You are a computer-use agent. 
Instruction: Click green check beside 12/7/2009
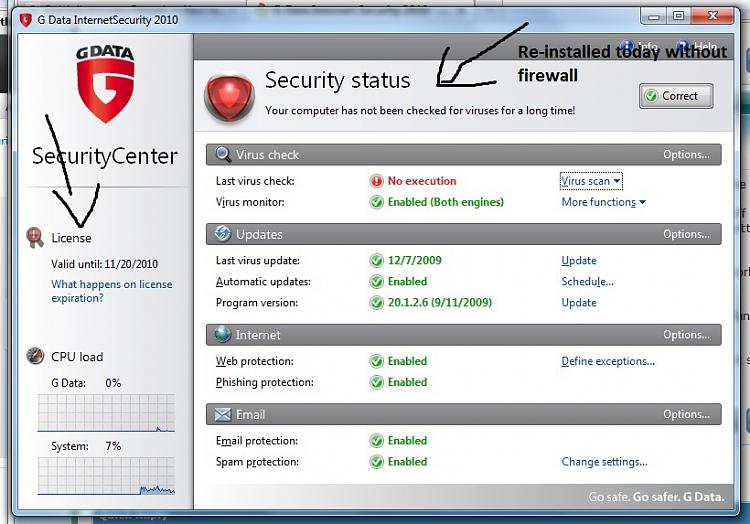pyautogui.click(x=376, y=261)
